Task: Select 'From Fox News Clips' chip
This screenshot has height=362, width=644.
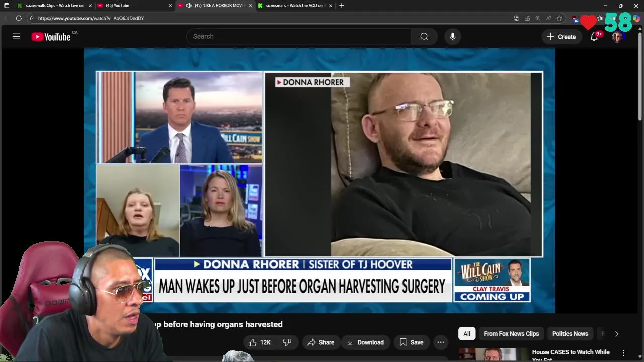Action: pyautogui.click(x=511, y=334)
